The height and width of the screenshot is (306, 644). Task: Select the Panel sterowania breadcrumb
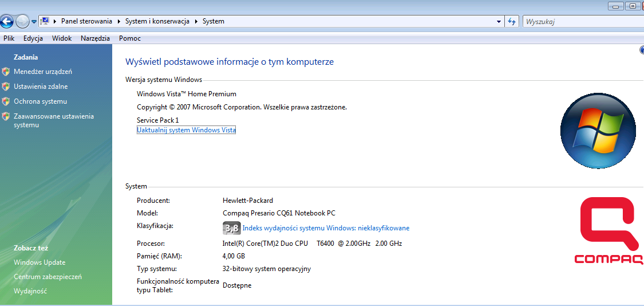pyautogui.click(x=86, y=21)
